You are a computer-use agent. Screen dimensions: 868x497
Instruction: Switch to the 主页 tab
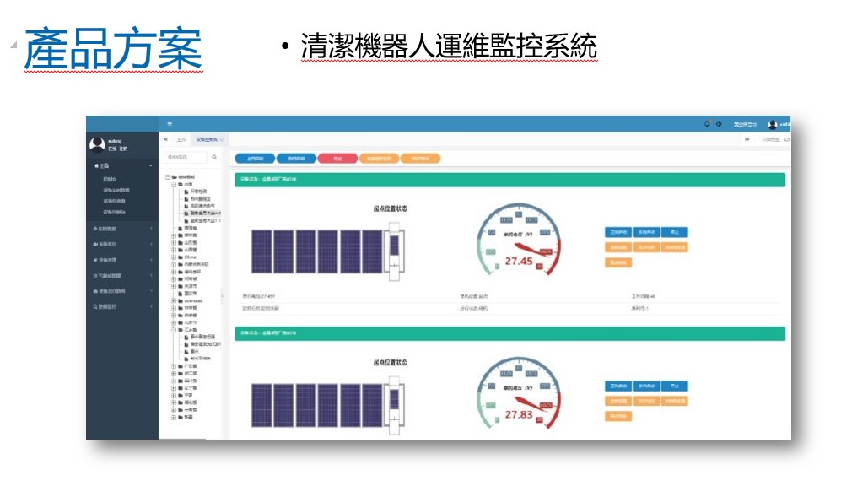pos(181,139)
